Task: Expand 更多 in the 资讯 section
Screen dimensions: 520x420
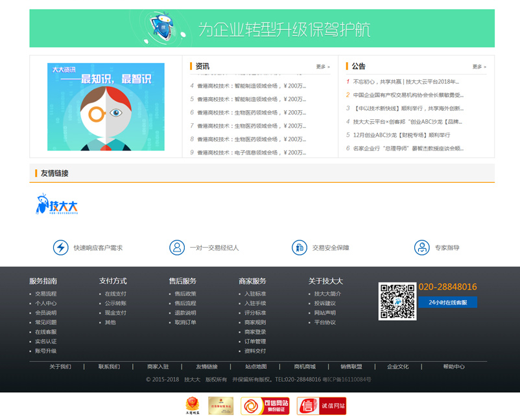Action: [323, 67]
